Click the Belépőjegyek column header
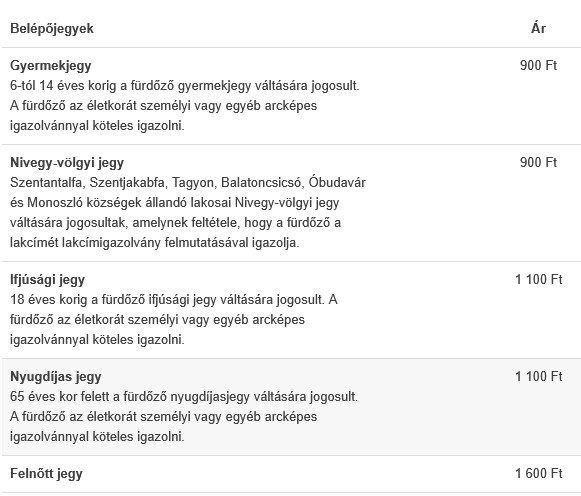The height and width of the screenshot is (496, 581). [x=52, y=29]
